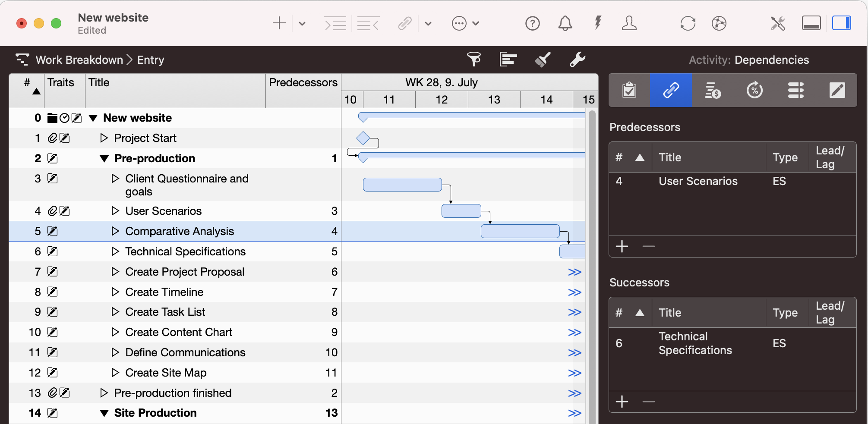
Task: Click Entry in the breadcrumb bar
Action: 150,60
